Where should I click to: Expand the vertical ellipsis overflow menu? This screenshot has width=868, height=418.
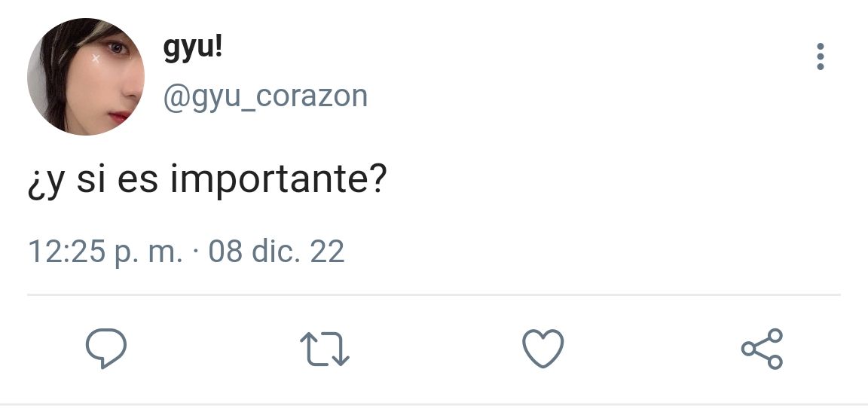[x=820, y=56]
